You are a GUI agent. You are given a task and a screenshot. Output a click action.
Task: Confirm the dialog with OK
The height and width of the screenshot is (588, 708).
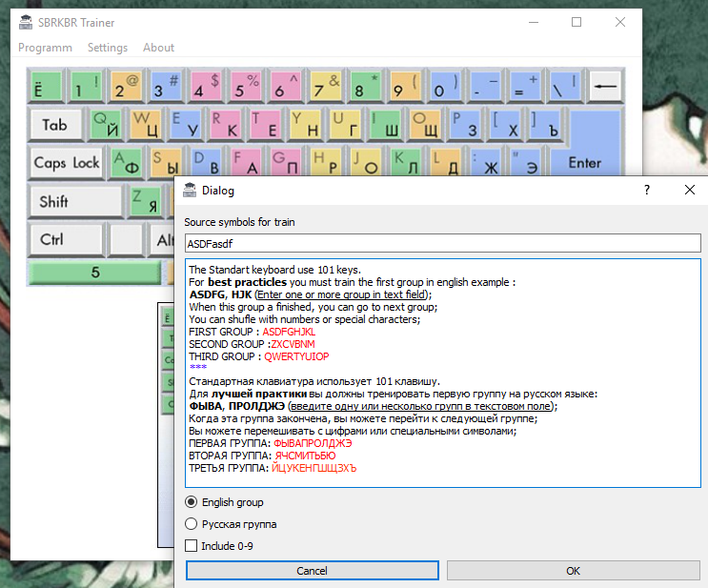(x=573, y=571)
